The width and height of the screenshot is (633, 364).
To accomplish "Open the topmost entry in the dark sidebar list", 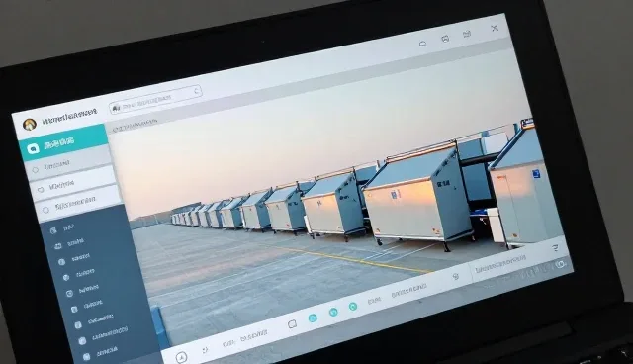I will click(x=62, y=229).
